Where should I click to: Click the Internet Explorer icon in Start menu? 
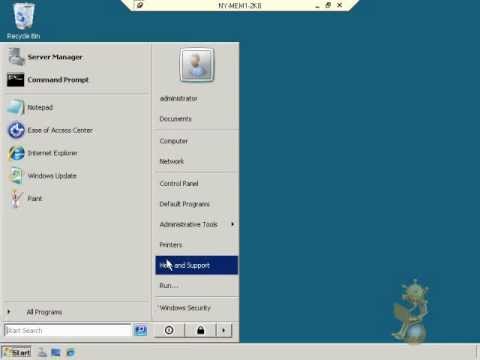tap(16, 153)
